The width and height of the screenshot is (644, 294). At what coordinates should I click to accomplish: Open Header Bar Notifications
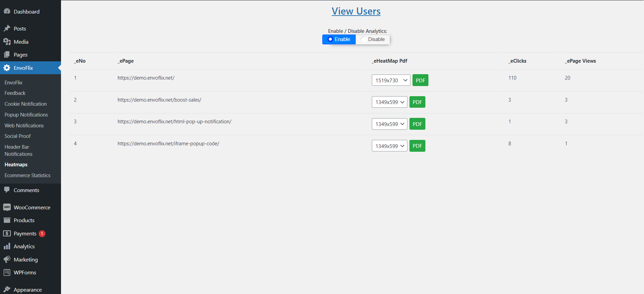pos(19,150)
